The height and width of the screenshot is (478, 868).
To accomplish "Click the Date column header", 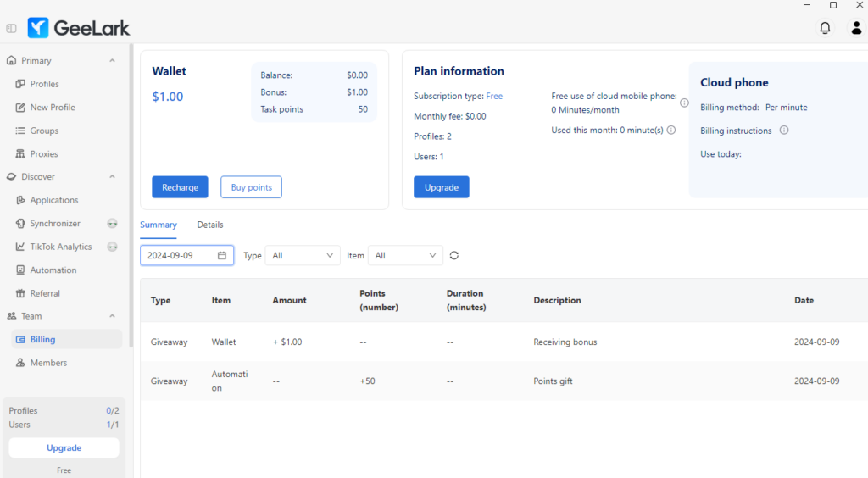I will 804,300.
